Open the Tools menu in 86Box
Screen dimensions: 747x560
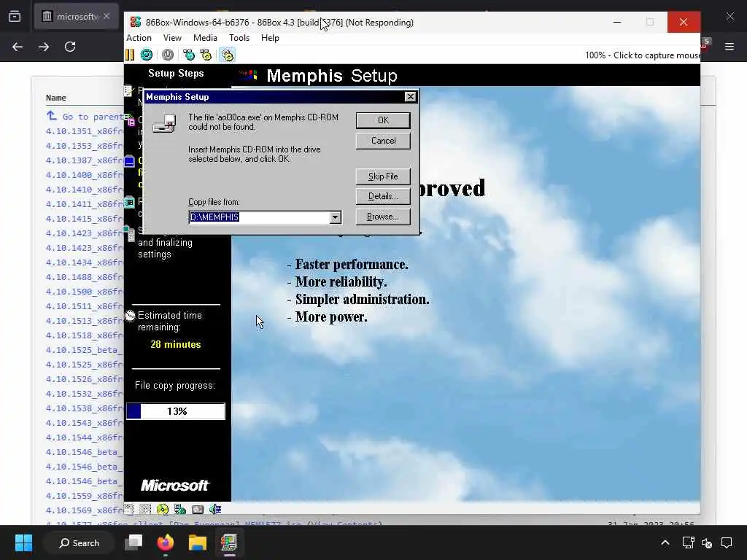tap(239, 38)
